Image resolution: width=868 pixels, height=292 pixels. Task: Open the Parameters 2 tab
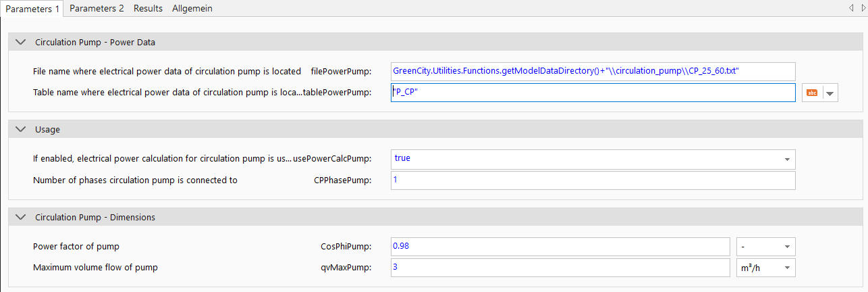[x=97, y=8]
